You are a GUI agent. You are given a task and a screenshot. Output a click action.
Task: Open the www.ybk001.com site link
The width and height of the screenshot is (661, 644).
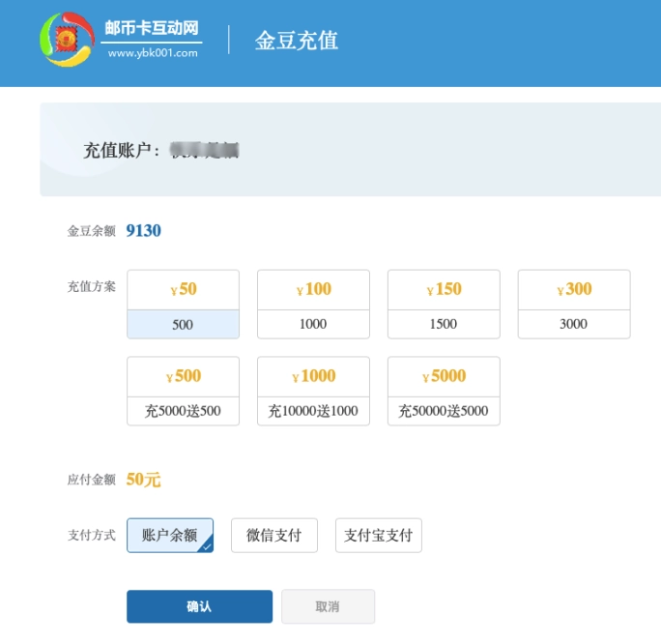152,54
